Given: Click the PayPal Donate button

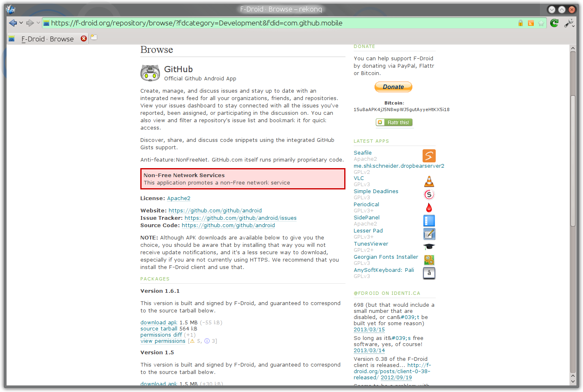Looking at the screenshot, I should 393,87.
